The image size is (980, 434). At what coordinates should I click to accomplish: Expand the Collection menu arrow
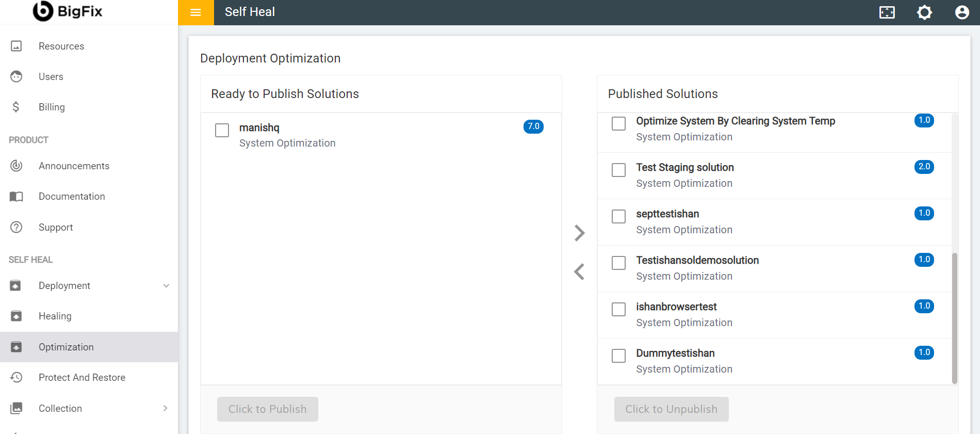(x=166, y=408)
